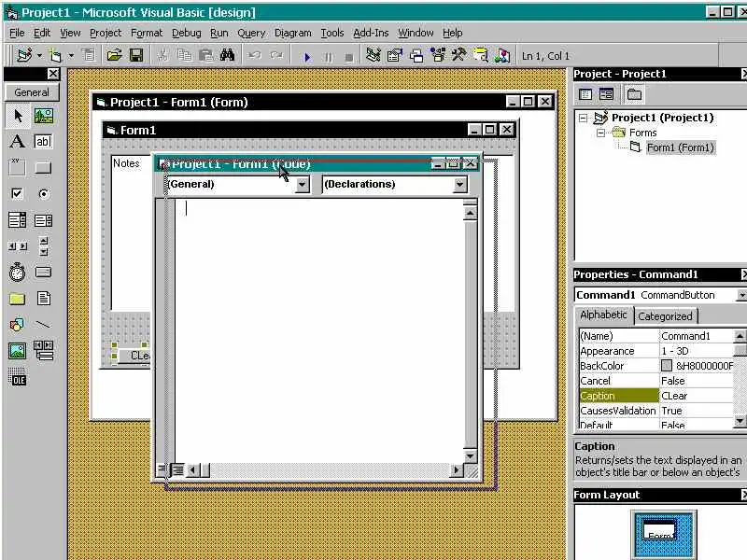The width and height of the screenshot is (747, 560).
Task: Click the Break pause icon
Action: point(329,57)
